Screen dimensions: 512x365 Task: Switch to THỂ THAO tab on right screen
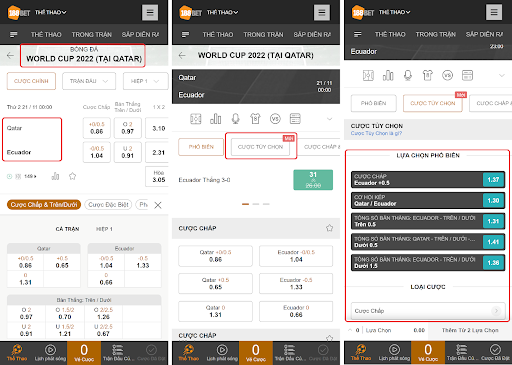[390, 34]
